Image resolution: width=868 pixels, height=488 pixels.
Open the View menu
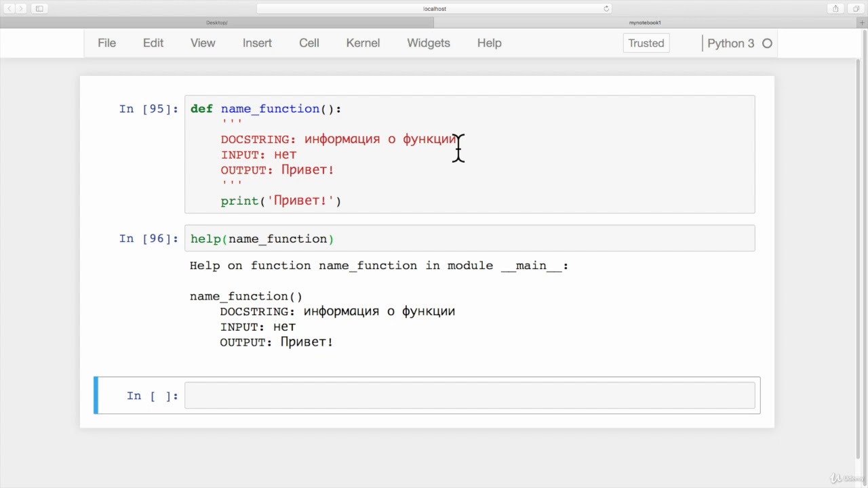click(x=203, y=43)
